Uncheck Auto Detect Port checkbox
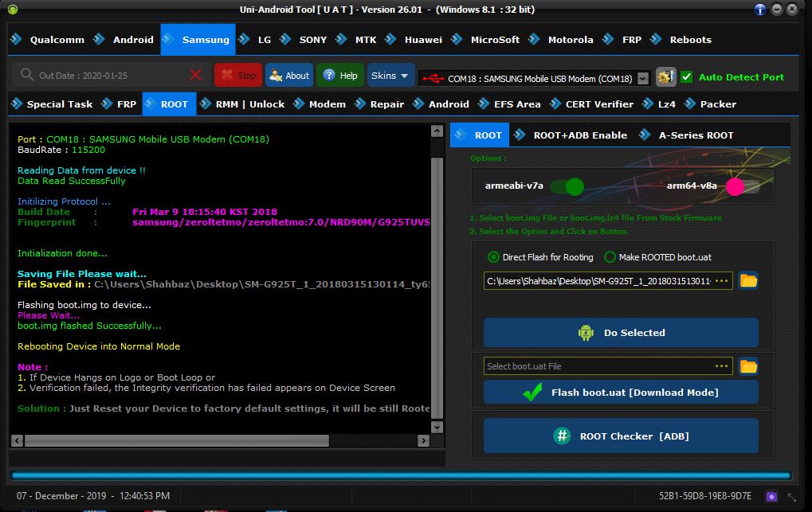Image resolution: width=812 pixels, height=512 pixels. (687, 77)
